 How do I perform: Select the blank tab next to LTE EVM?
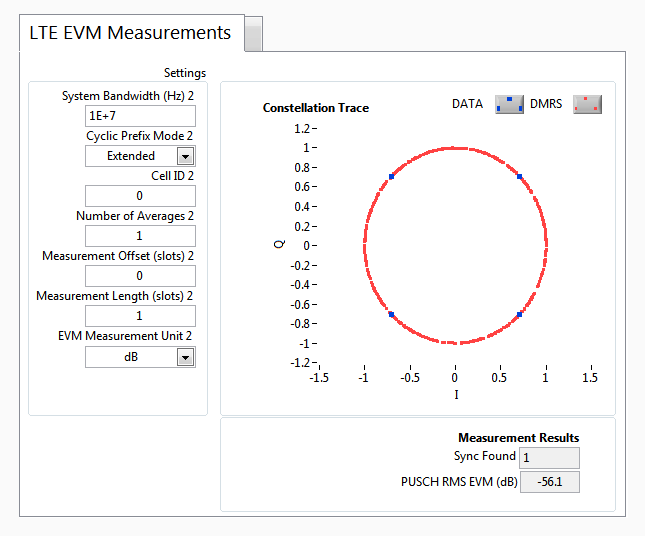pos(253,35)
